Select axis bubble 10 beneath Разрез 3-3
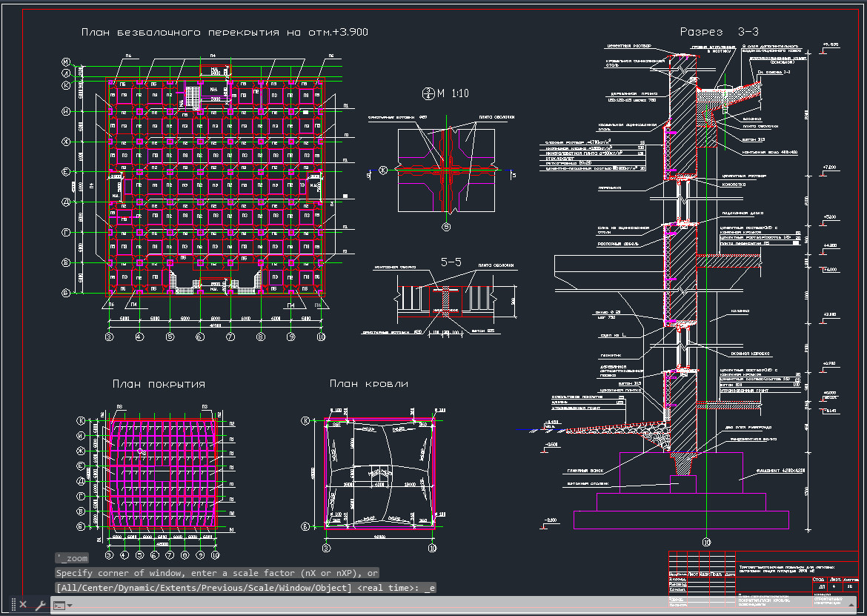867x616 pixels. point(706,542)
